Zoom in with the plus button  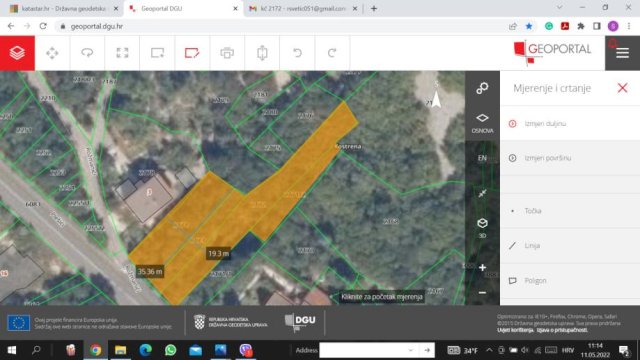tap(482, 267)
